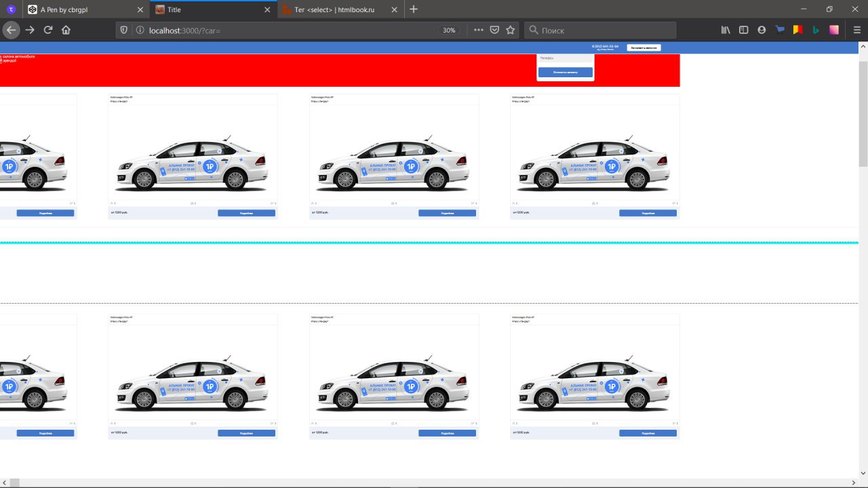Go back to the previous page

coord(11,30)
